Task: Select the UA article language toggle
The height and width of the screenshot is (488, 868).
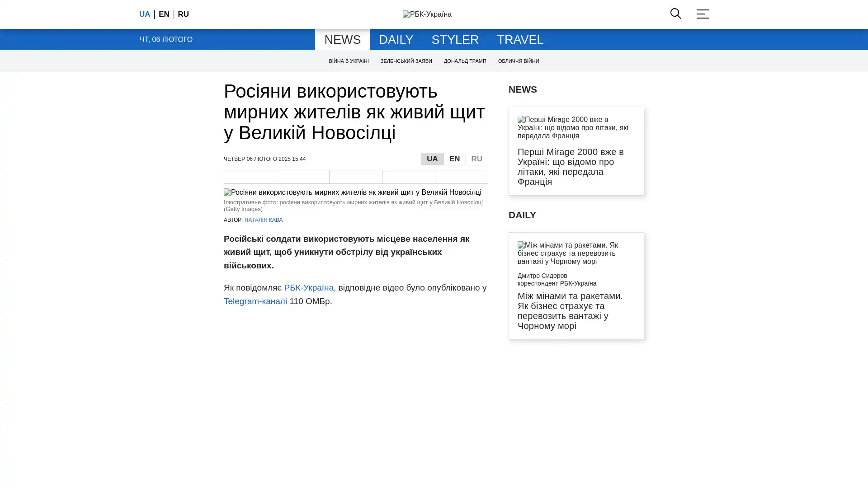Action: (432, 159)
